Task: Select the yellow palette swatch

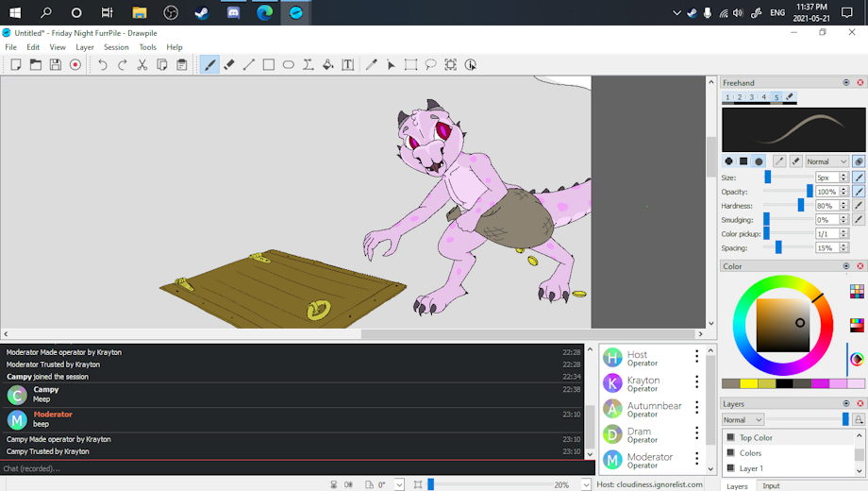Action: tap(749, 383)
